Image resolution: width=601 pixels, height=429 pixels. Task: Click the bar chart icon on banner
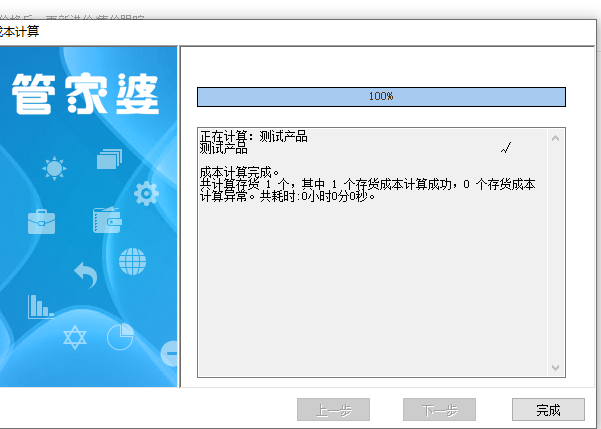click(x=41, y=307)
